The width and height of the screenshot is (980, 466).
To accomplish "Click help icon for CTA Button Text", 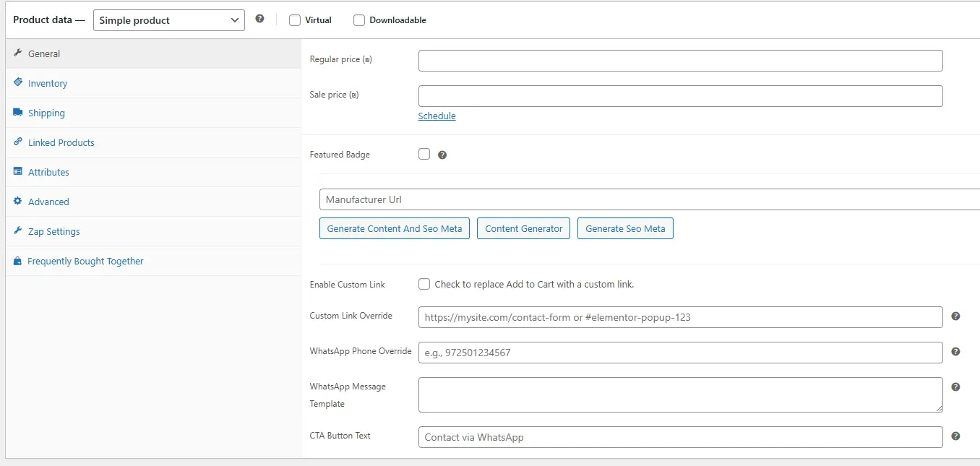I will (955, 436).
